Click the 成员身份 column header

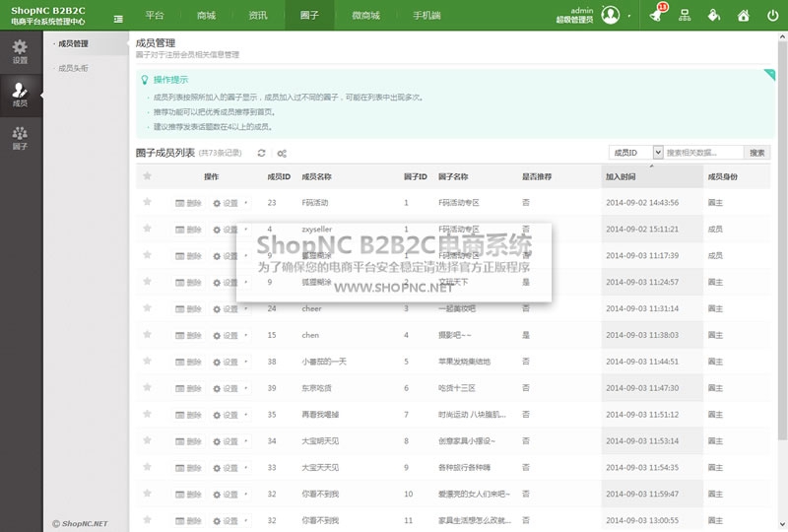click(x=723, y=176)
